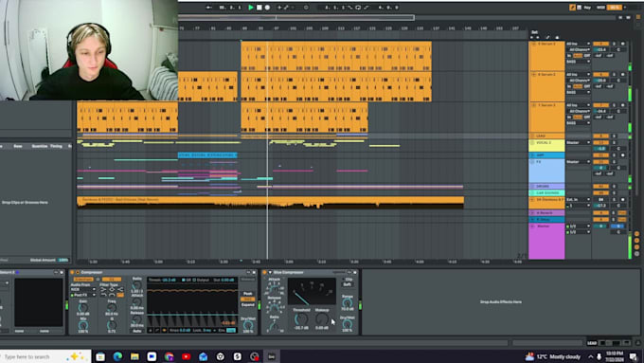Open Google Chrome from the taskbar
Viewport: 644px width, 363px height.
[x=169, y=356]
